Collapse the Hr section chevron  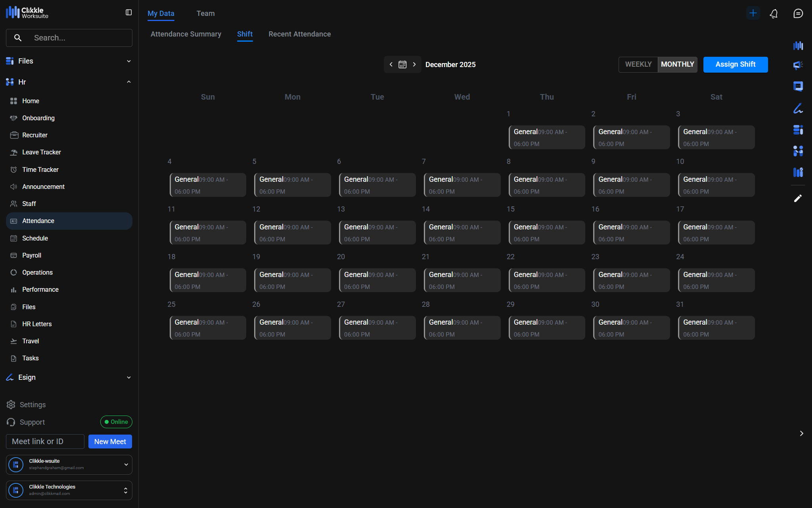coord(128,82)
